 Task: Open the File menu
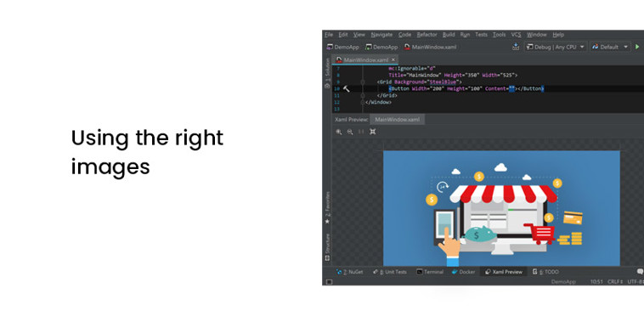[329, 35]
